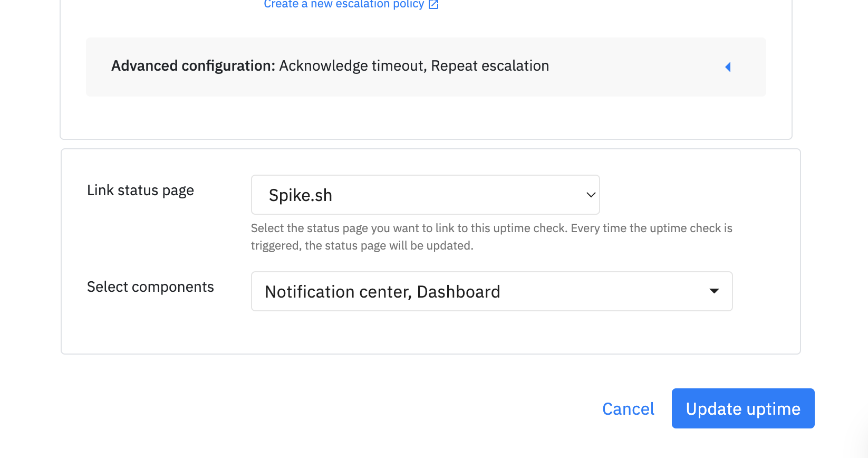
Task: Cancel editing the uptime check
Action: 628,409
